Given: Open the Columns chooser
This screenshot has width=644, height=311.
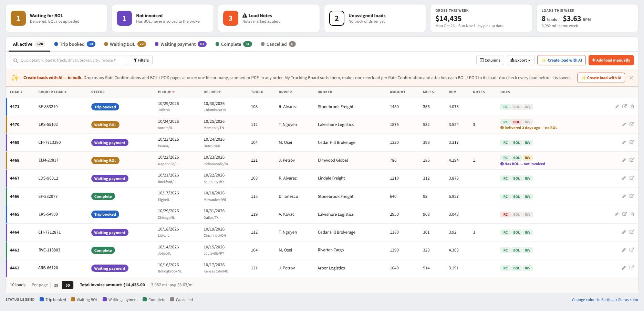Looking at the screenshot, I should click(490, 60).
